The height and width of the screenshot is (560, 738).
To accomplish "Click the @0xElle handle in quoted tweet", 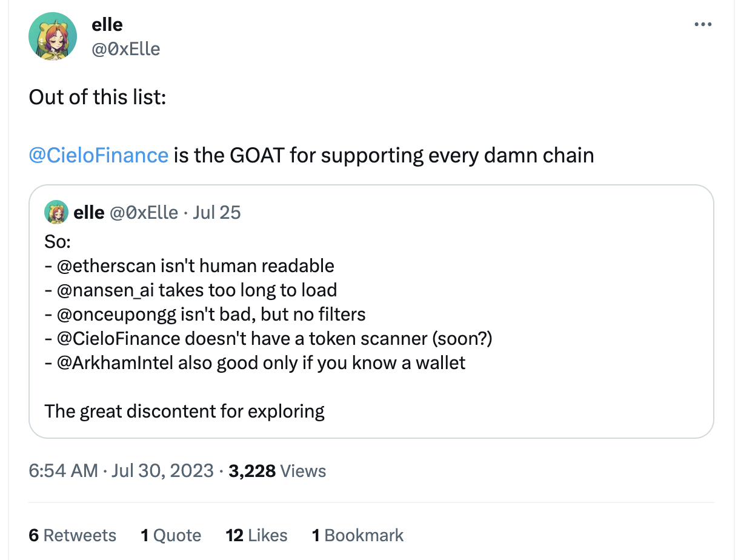I will point(143,213).
